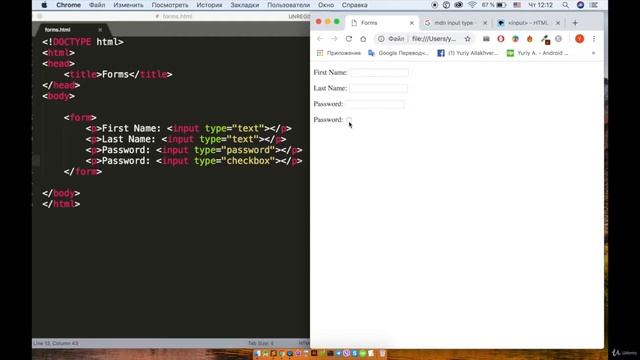Place cursor on checkbox input code line
This screenshot has width=640, height=360.
click(194, 161)
